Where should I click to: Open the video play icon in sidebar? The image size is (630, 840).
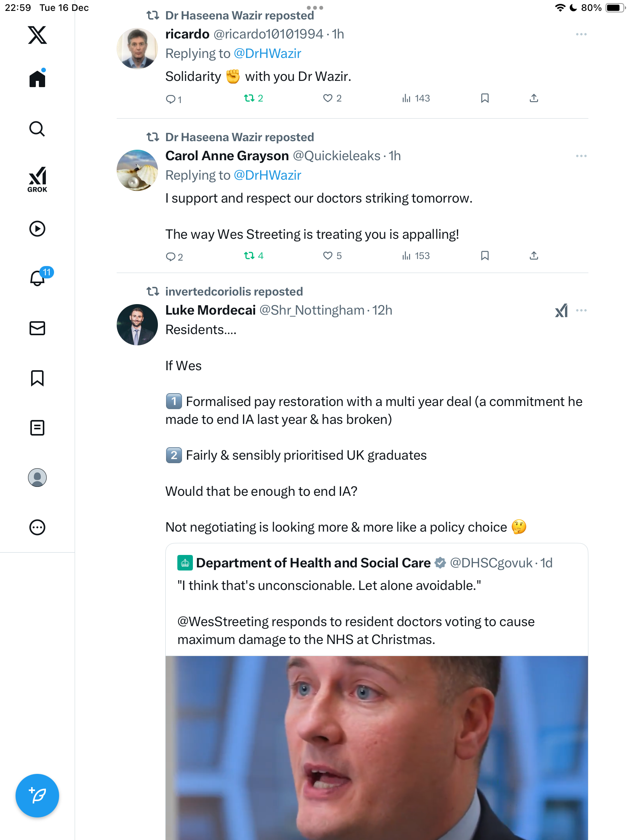(37, 229)
